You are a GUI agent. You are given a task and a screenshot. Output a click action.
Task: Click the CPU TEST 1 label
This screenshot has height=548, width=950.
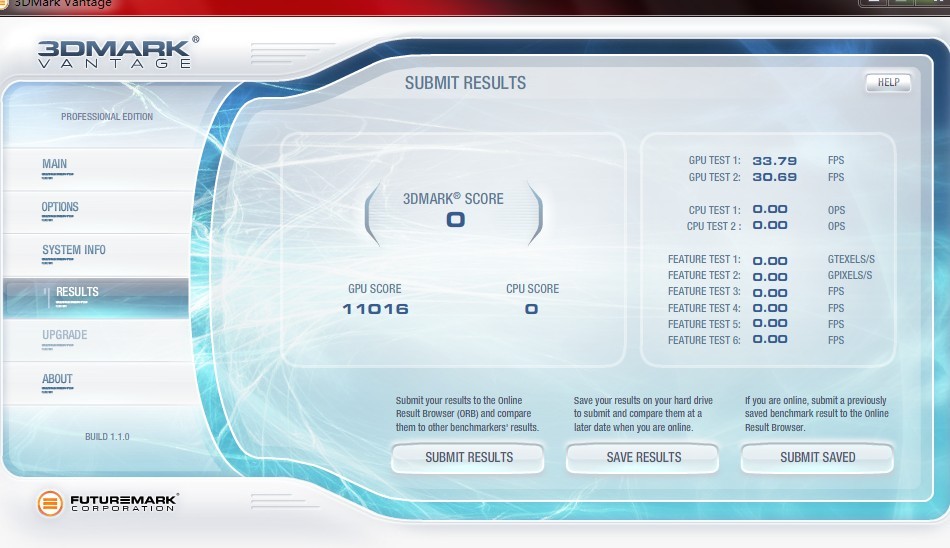point(714,210)
